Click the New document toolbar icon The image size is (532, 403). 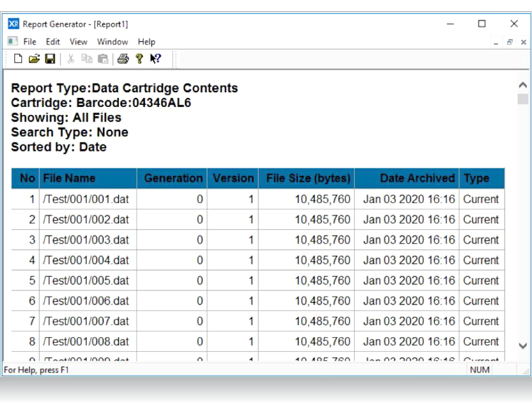[18, 58]
